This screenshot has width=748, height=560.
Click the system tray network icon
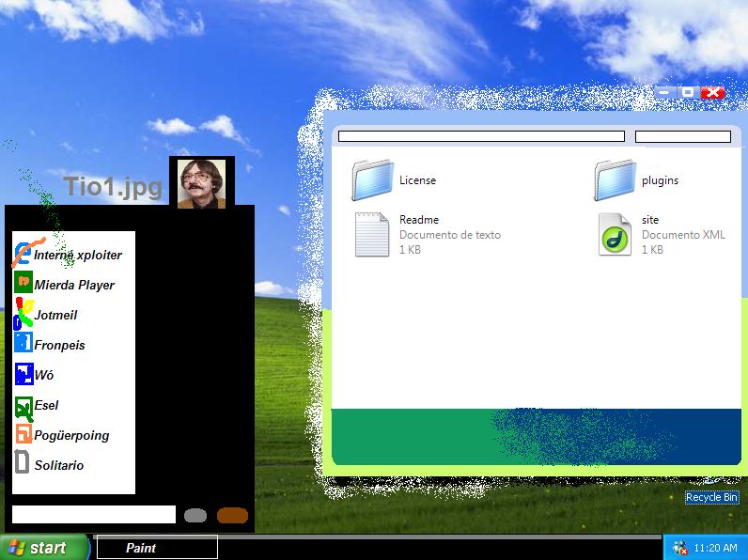pyautogui.click(x=679, y=548)
